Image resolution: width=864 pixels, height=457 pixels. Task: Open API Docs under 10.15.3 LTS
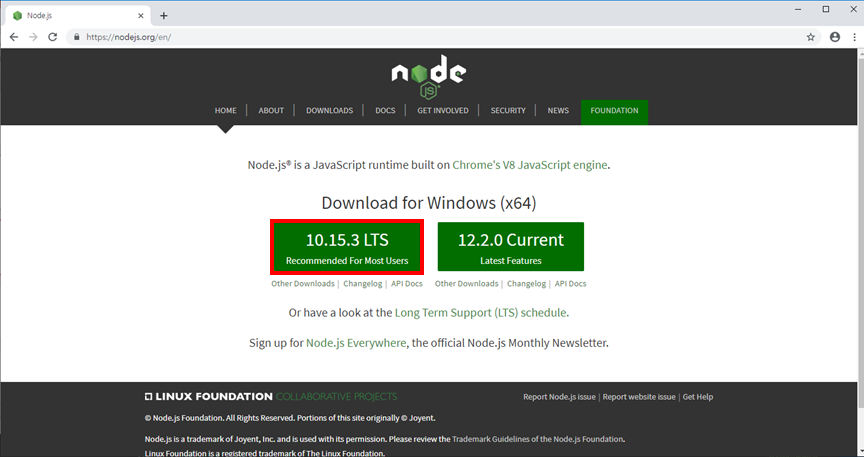[x=407, y=283]
